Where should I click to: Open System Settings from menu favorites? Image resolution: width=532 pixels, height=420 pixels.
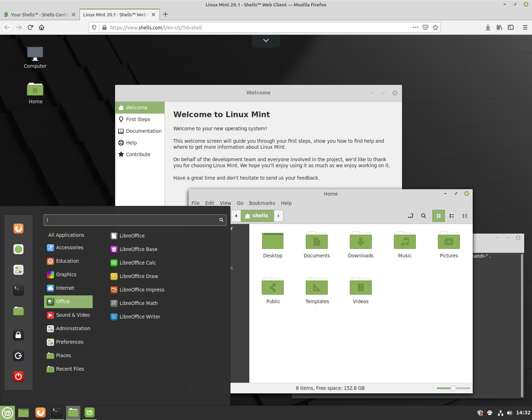(18, 270)
